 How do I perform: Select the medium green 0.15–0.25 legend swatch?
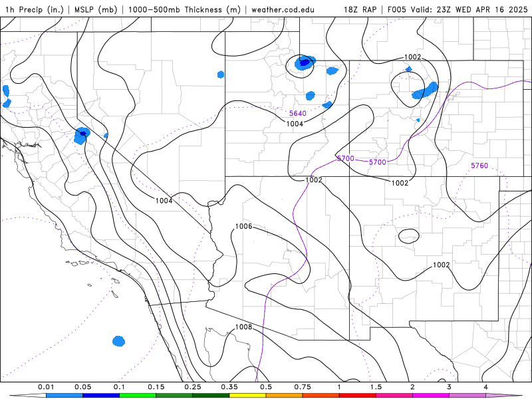click(174, 396)
